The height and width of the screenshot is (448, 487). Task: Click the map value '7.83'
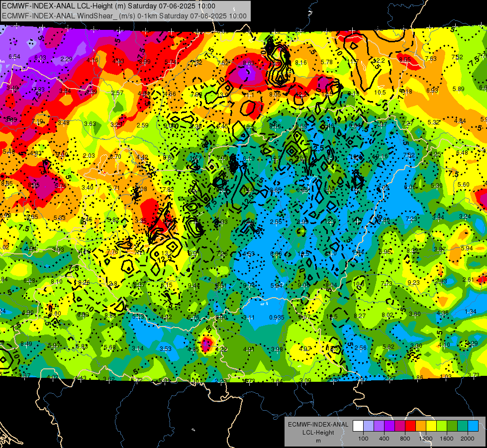[x=38, y=89]
